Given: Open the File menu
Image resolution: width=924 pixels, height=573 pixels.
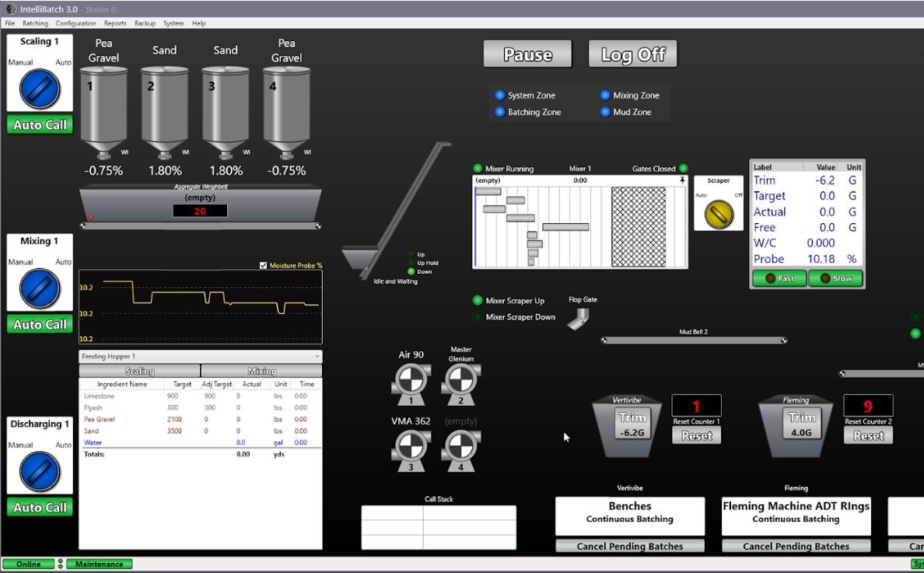Looking at the screenshot, I should [10, 23].
